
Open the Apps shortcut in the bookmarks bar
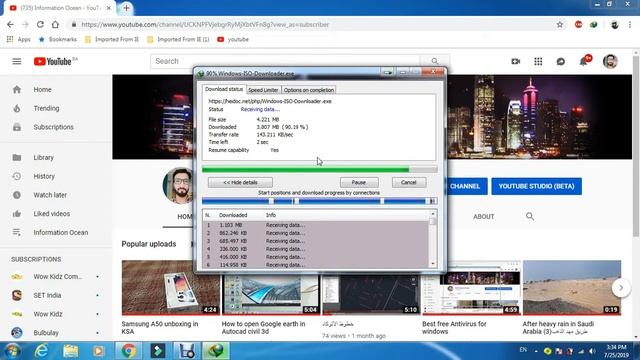(19, 40)
